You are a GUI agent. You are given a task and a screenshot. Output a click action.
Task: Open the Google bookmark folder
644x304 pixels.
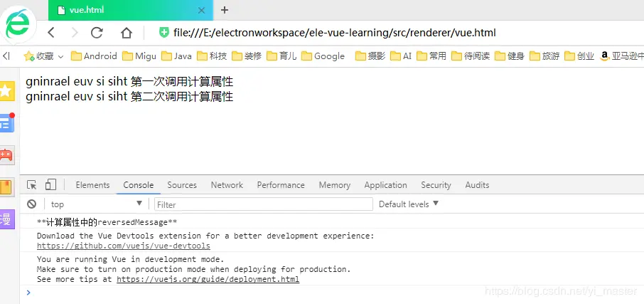(323, 56)
